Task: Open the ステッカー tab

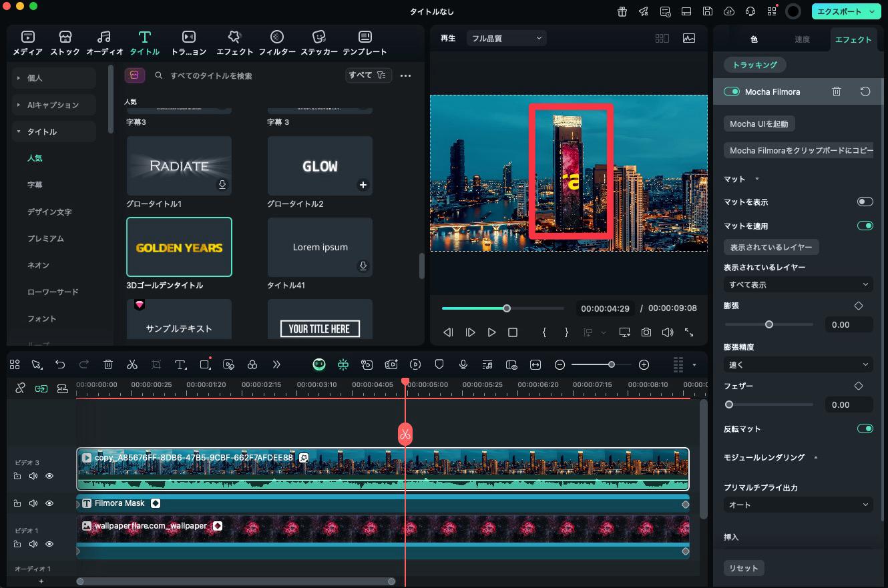Action: click(x=319, y=43)
